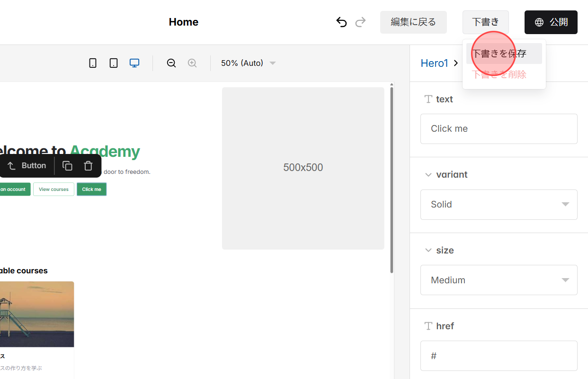Collapse the variant section chevron
The height and width of the screenshot is (379, 588).
(428, 174)
